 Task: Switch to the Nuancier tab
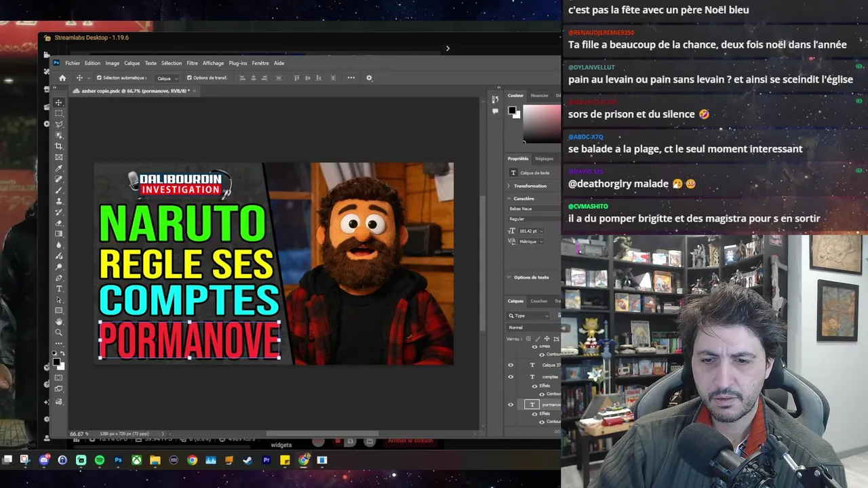[x=540, y=96]
